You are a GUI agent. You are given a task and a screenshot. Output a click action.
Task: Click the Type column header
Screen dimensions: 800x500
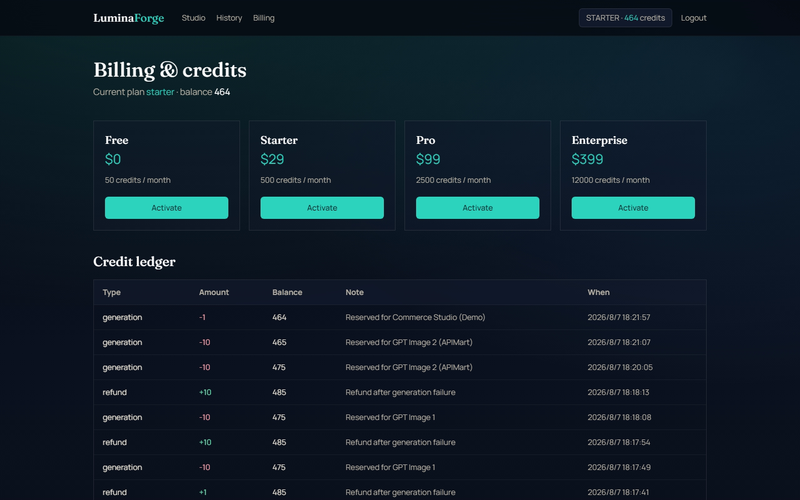click(112, 292)
